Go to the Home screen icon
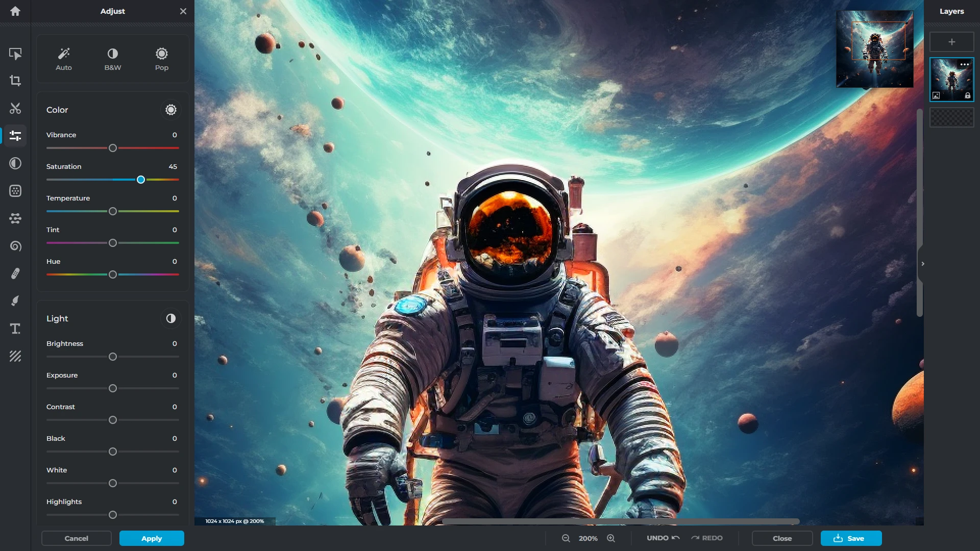 point(15,11)
